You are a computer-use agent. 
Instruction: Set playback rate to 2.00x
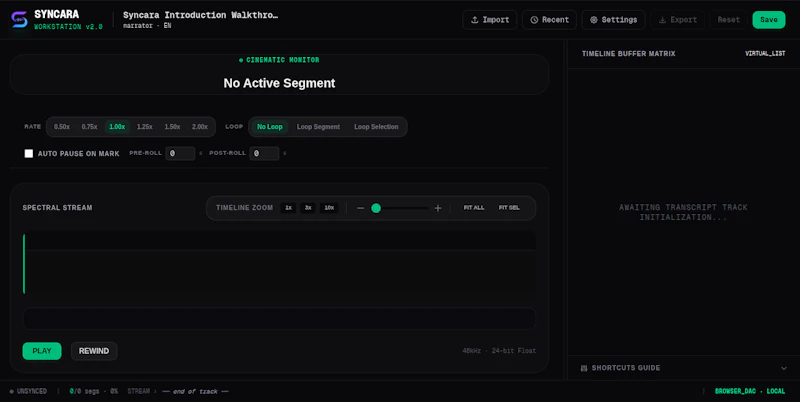coord(199,127)
